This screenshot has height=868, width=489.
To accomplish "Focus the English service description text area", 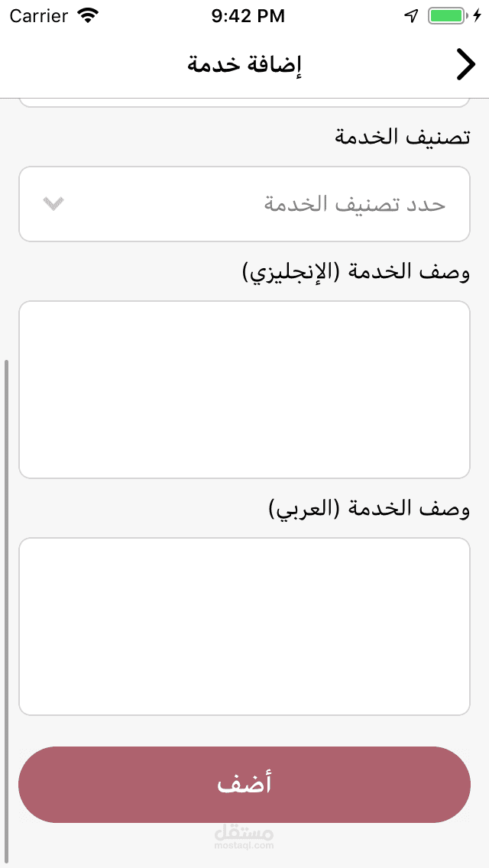I will point(244,390).
